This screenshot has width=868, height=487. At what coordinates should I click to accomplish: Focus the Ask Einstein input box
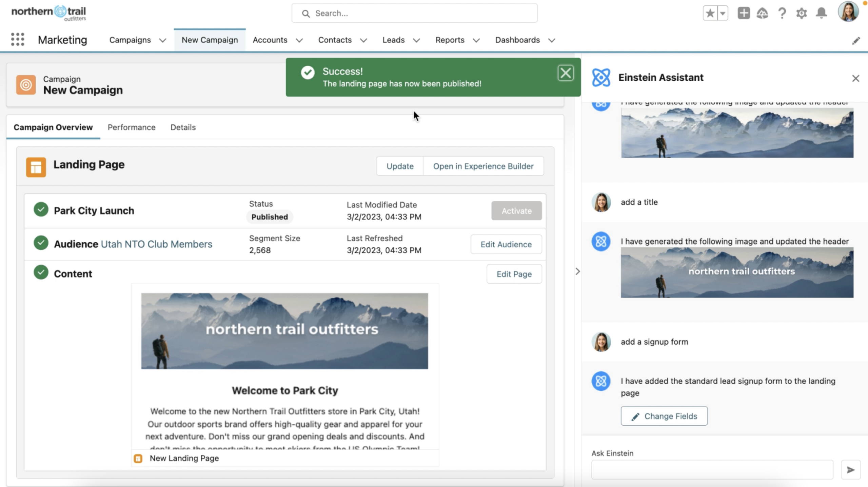tap(712, 470)
